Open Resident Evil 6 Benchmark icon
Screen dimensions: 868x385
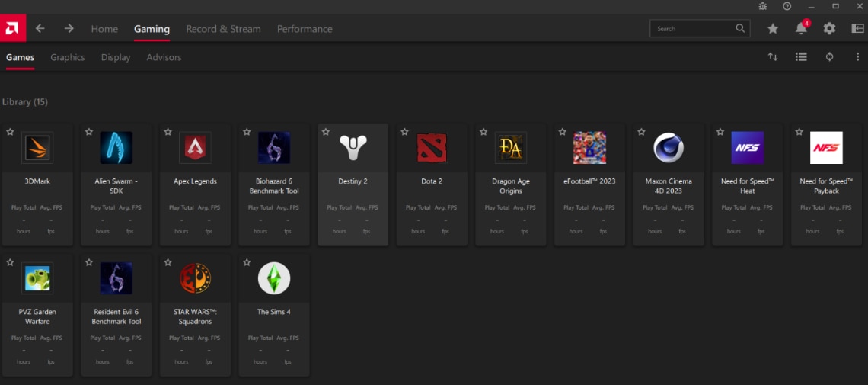tap(116, 278)
